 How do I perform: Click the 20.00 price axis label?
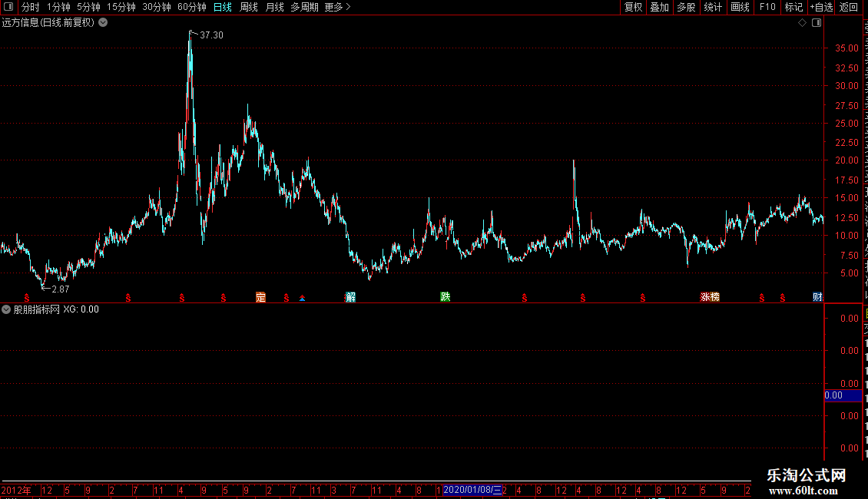(847, 160)
